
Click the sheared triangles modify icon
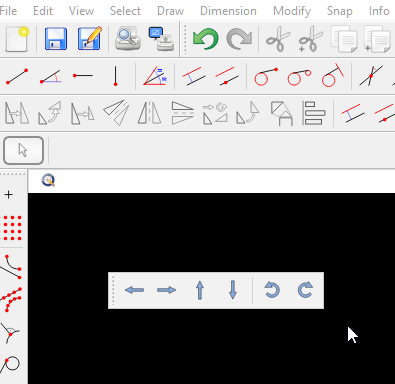click(116, 113)
